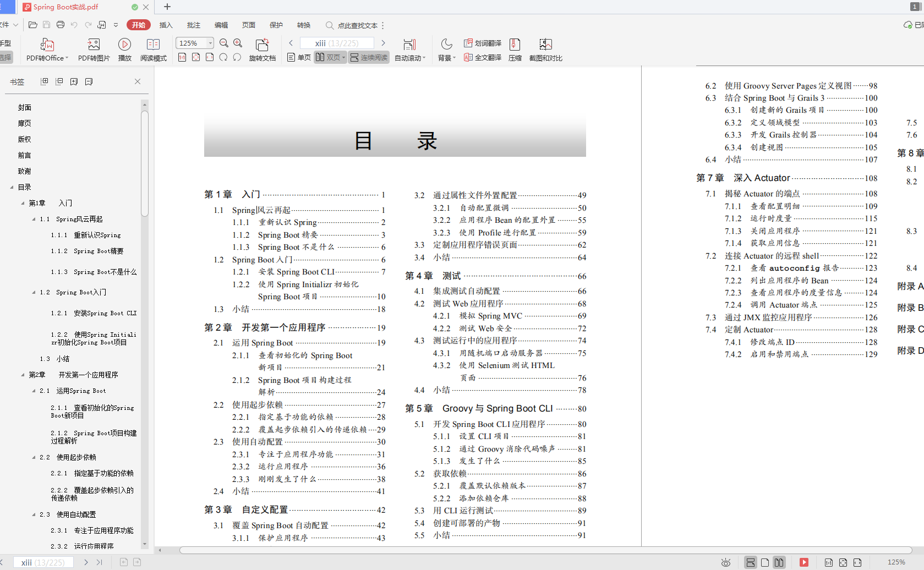The image size is (924, 570).
Task: Click the 点此查找文本 search box
Action: point(352,25)
